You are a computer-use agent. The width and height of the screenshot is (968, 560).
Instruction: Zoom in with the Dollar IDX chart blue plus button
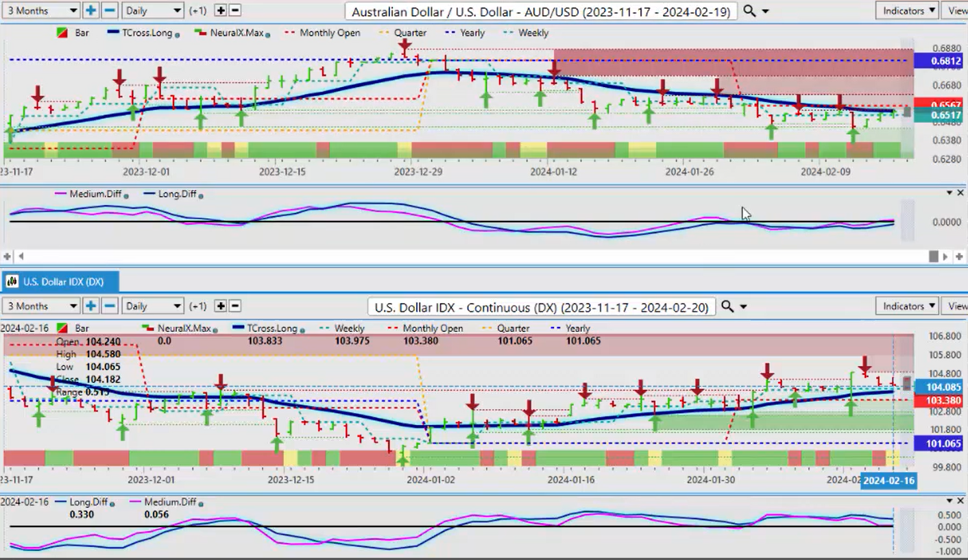coord(90,306)
